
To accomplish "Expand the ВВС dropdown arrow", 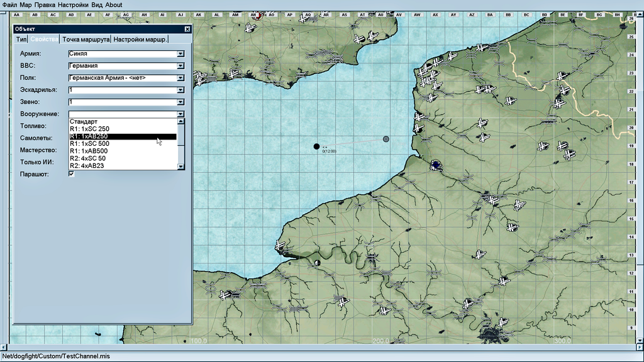I will [x=180, y=65].
